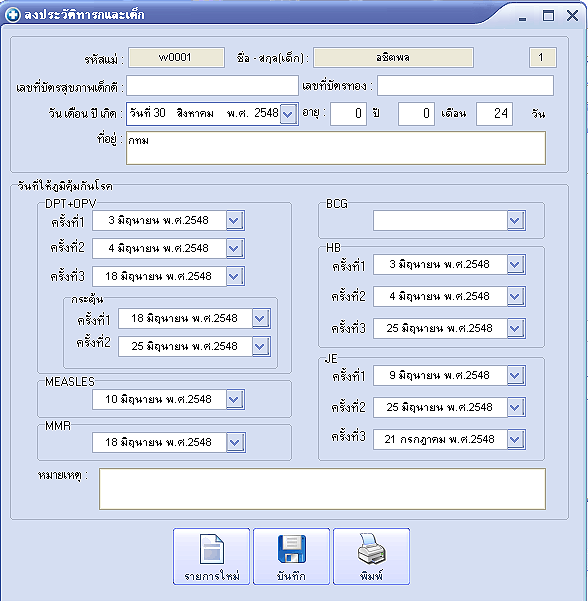Expand the JE third dose date dropdown

tap(516, 439)
